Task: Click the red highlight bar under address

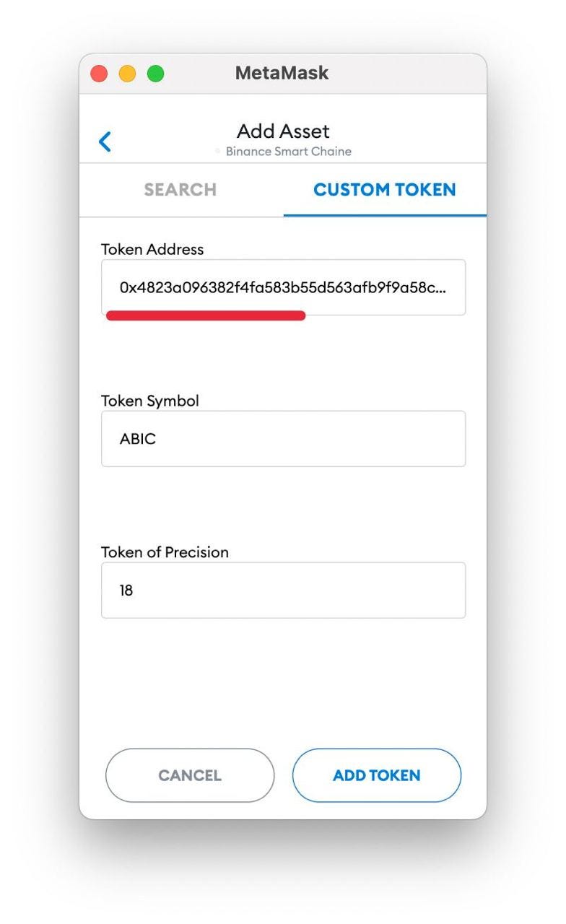Action: pyautogui.click(x=206, y=315)
